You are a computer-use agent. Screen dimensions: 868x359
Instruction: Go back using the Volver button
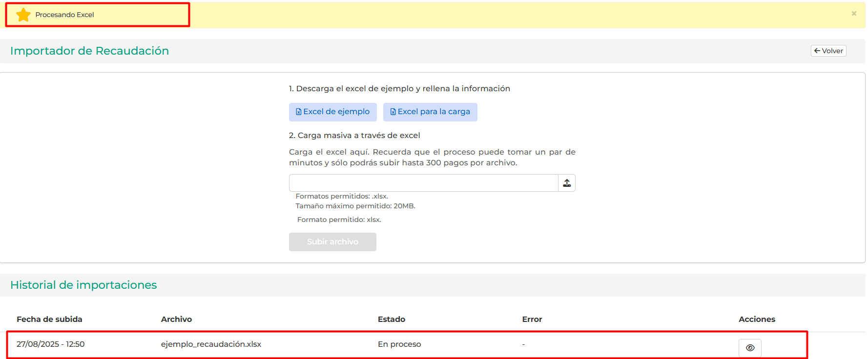point(828,51)
